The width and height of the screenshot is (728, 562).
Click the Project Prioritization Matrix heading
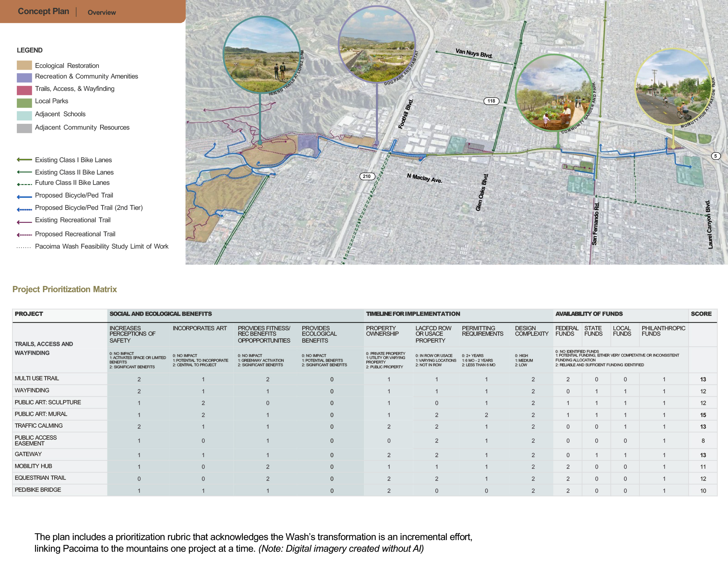pyautogui.click(x=64, y=289)
